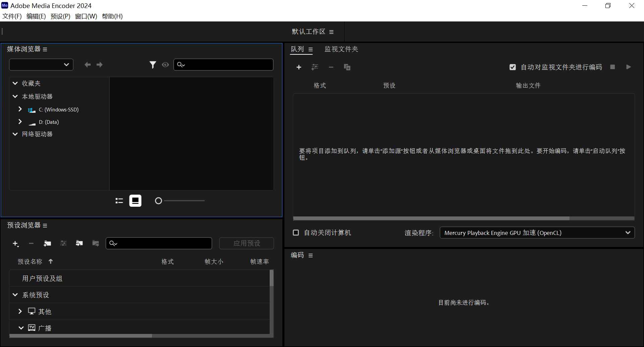
Task: Click the 格式 column header in Preset Browser
Action: 167,261
